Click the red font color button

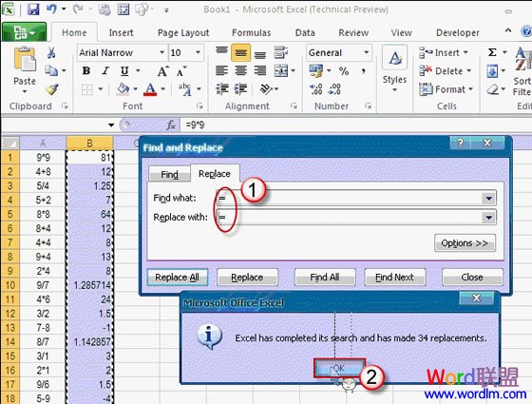pos(150,89)
